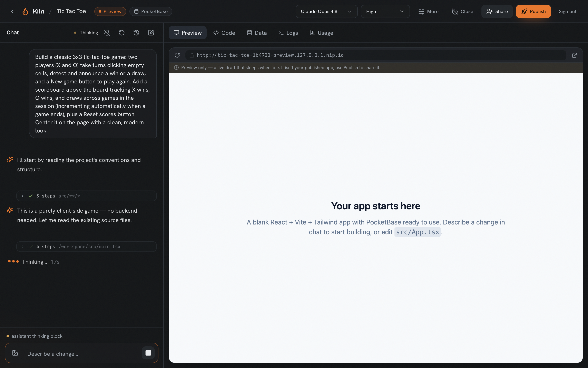
Task: Reload the preview with the refresh icon
Action: pos(177,55)
